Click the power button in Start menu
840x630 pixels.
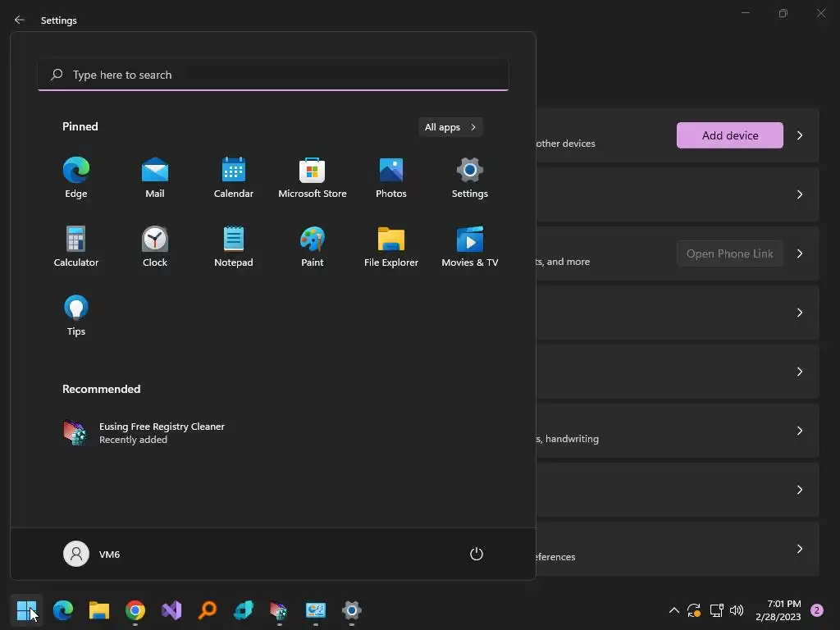477,554
